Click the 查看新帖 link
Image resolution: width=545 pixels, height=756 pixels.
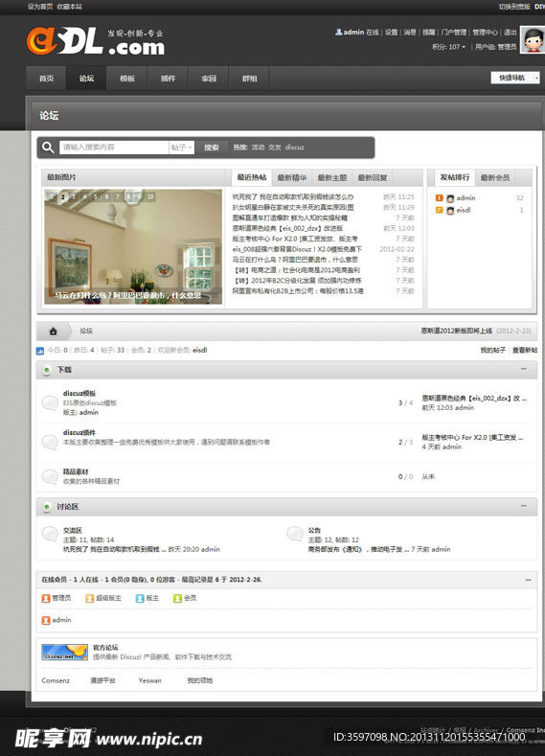[525, 350]
